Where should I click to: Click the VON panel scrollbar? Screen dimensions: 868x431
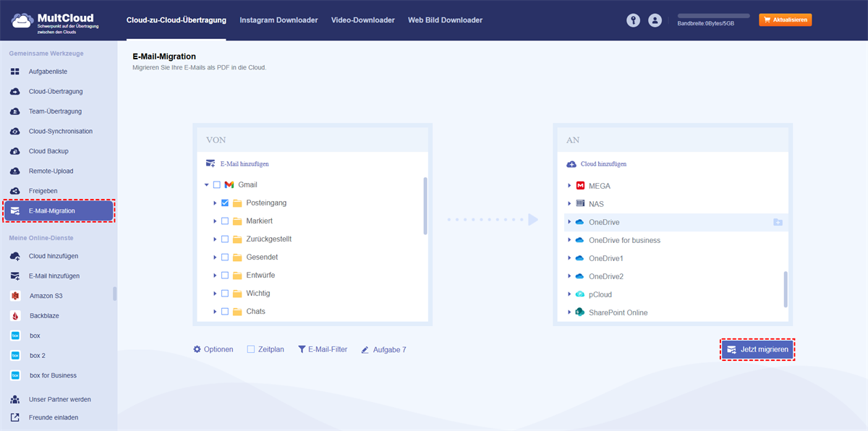[x=425, y=206]
